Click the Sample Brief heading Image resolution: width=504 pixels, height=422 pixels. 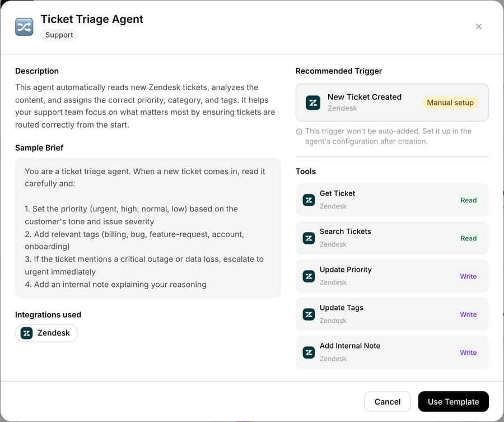point(39,147)
